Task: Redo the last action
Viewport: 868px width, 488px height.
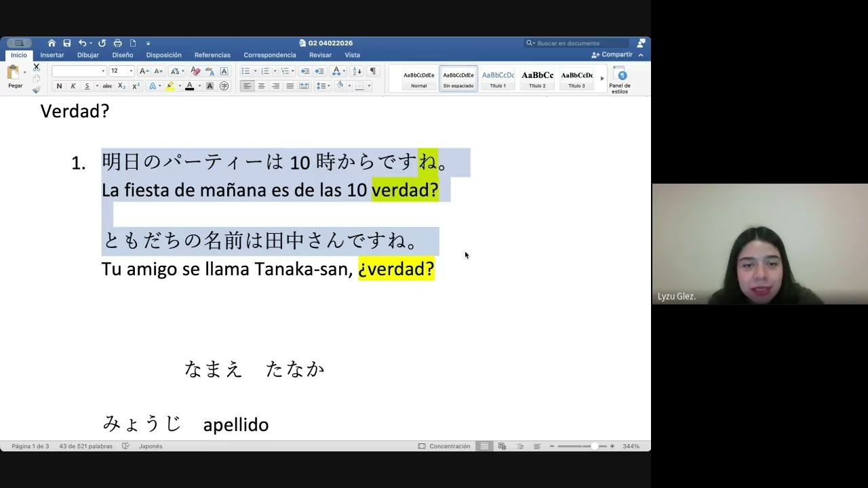Action: point(102,43)
